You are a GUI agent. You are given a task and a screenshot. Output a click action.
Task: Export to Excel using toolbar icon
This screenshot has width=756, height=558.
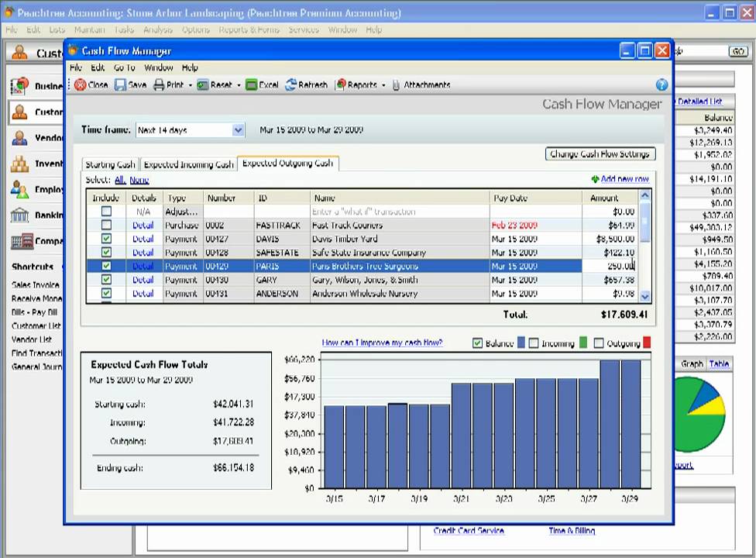click(x=251, y=85)
